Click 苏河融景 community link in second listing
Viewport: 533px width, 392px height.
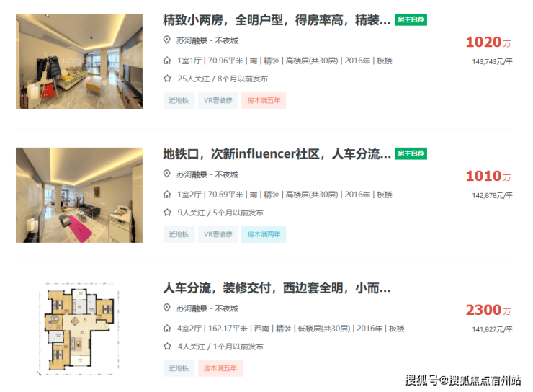(x=192, y=174)
